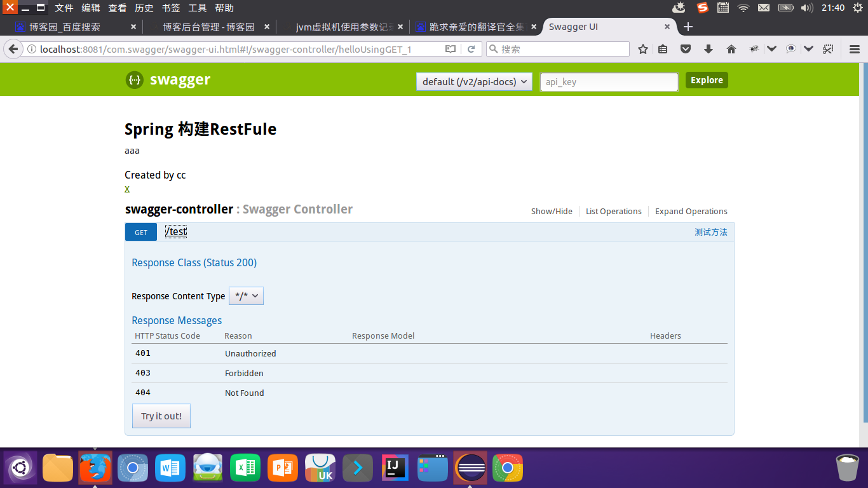This screenshot has height=488, width=868.
Task: Click the Sogou input method tray icon
Action: 702,8
